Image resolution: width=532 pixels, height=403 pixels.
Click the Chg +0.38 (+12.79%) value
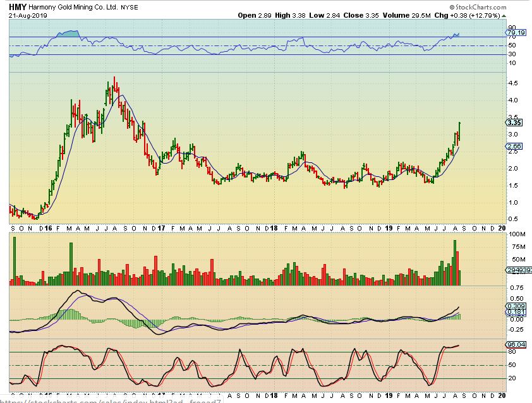(x=467, y=15)
